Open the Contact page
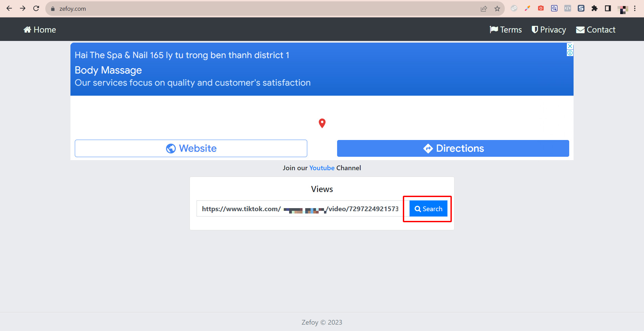Image resolution: width=644 pixels, height=331 pixels. tap(596, 30)
